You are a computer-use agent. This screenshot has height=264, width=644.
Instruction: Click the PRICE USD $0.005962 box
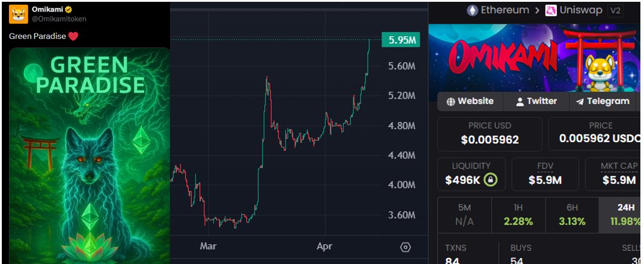tap(490, 134)
